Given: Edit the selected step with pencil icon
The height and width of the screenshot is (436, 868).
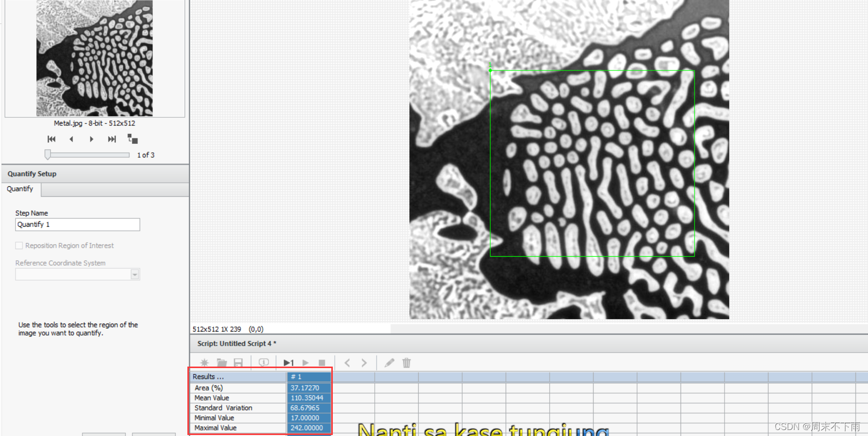Looking at the screenshot, I should tap(389, 363).
